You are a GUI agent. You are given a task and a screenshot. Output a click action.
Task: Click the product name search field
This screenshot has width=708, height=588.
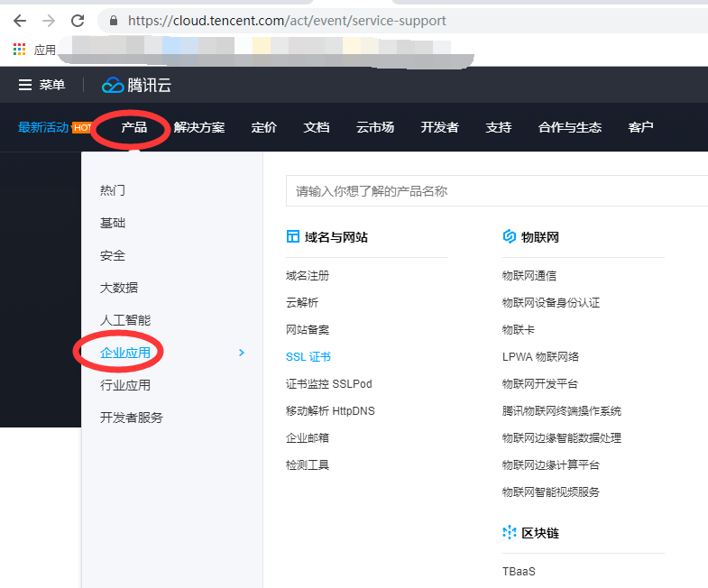[x=497, y=191]
